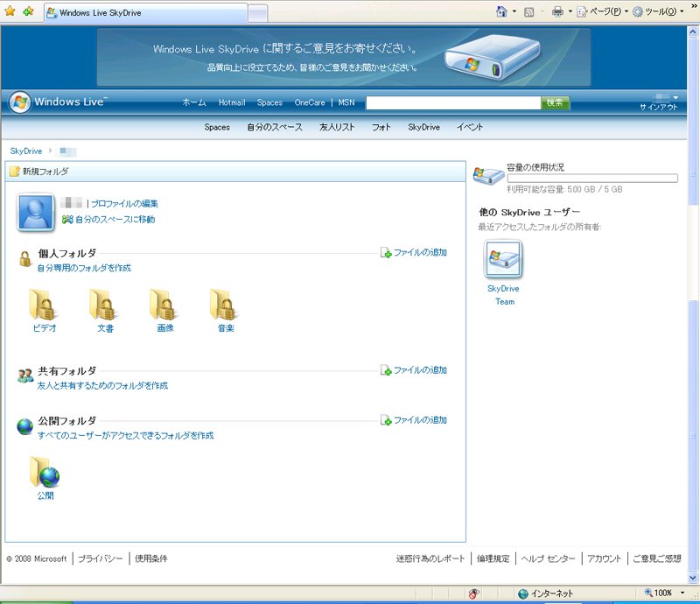Click the プロファイルの編集 link

coord(124,204)
